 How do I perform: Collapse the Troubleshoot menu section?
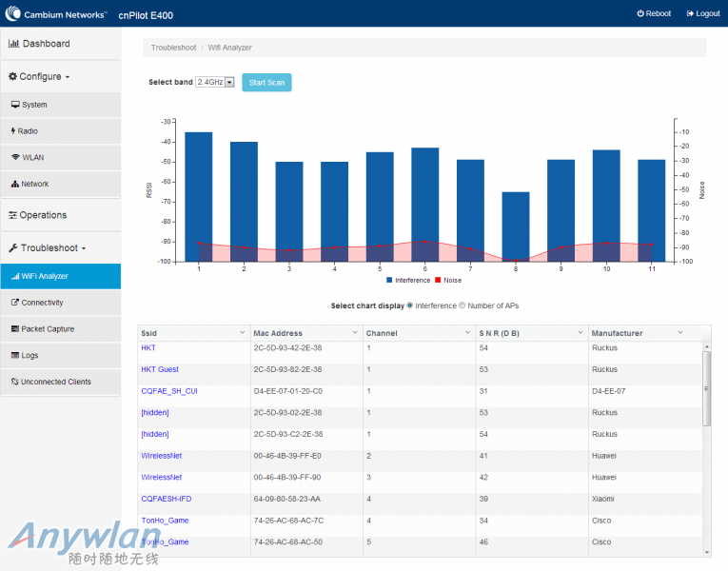pos(48,248)
